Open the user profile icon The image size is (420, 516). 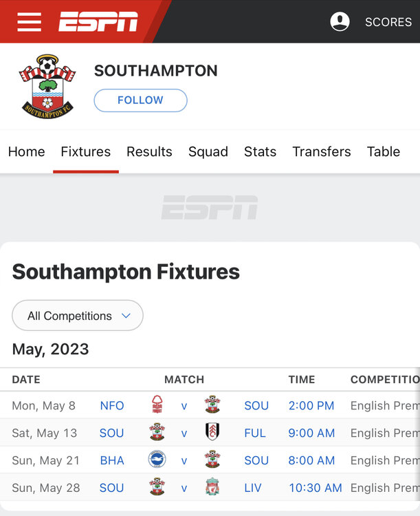[x=340, y=22]
